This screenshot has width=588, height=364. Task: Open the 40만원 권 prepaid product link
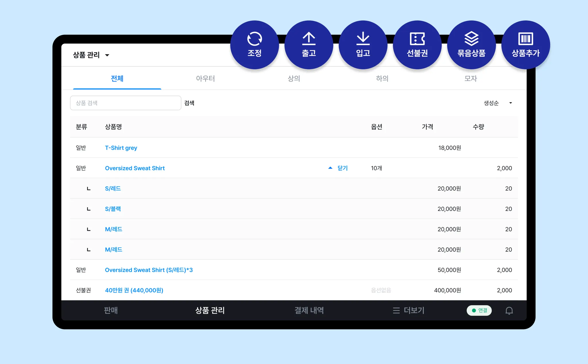pos(134,290)
